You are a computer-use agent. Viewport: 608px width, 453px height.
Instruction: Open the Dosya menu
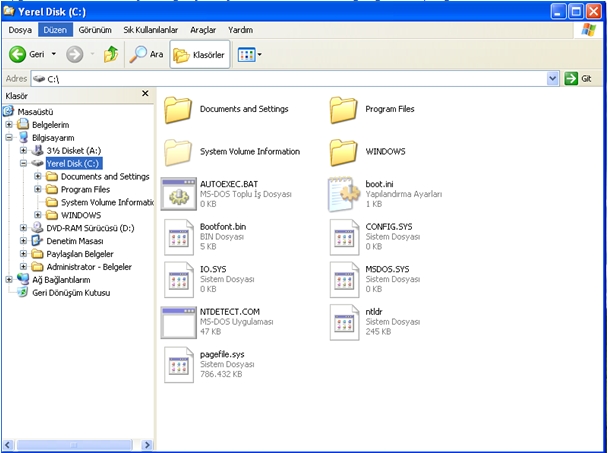coord(20,30)
